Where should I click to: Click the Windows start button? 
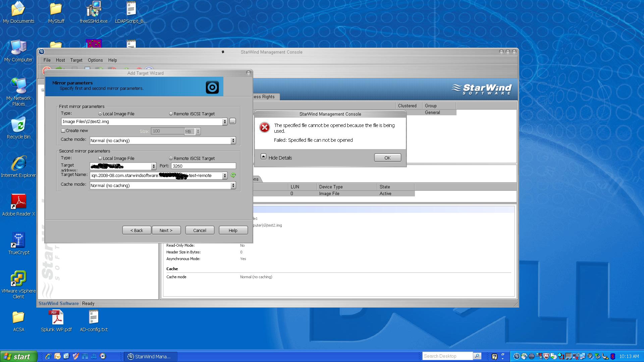pyautogui.click(x=18, y=357)
